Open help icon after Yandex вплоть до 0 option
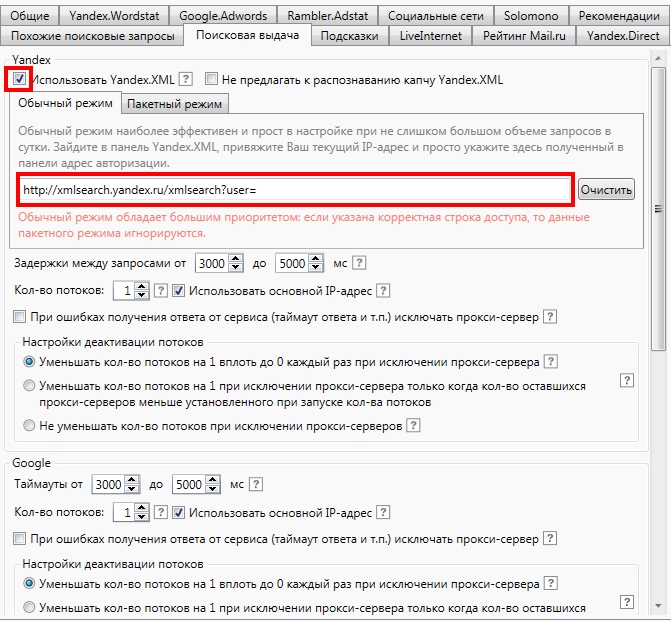This screenshot has height=621, width=671. click(x=551, y=362)
